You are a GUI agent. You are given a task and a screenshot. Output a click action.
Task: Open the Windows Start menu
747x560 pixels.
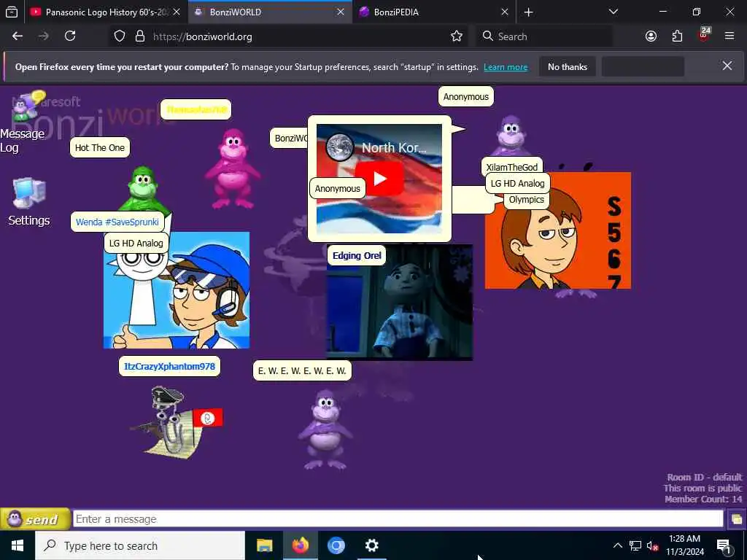coord(18,545)
